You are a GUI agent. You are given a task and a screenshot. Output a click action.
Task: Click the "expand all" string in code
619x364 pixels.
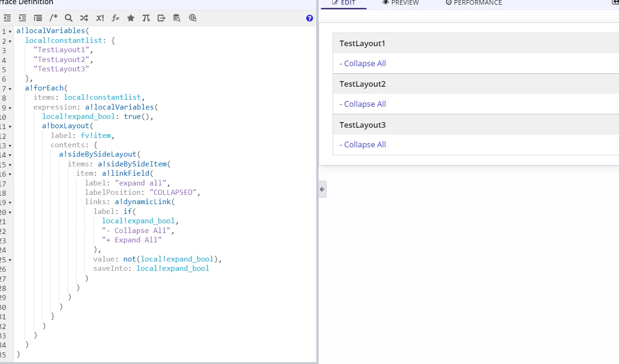coord(140,183)
